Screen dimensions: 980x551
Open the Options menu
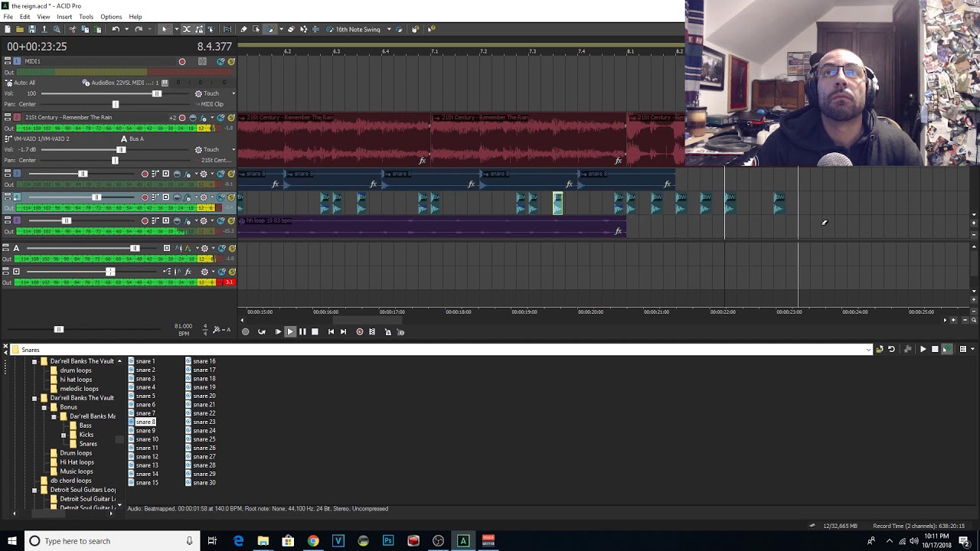pos(111,17)
